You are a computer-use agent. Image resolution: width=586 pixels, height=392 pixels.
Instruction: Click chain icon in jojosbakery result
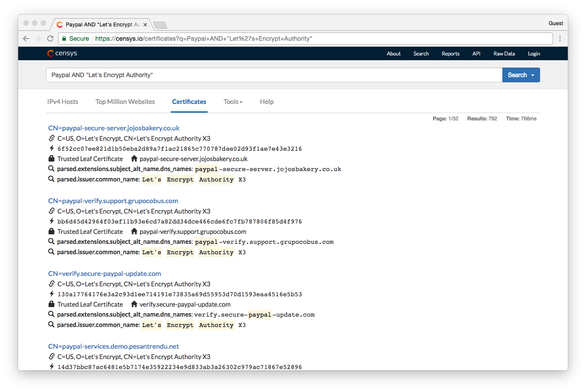click(x=52, y=138)
